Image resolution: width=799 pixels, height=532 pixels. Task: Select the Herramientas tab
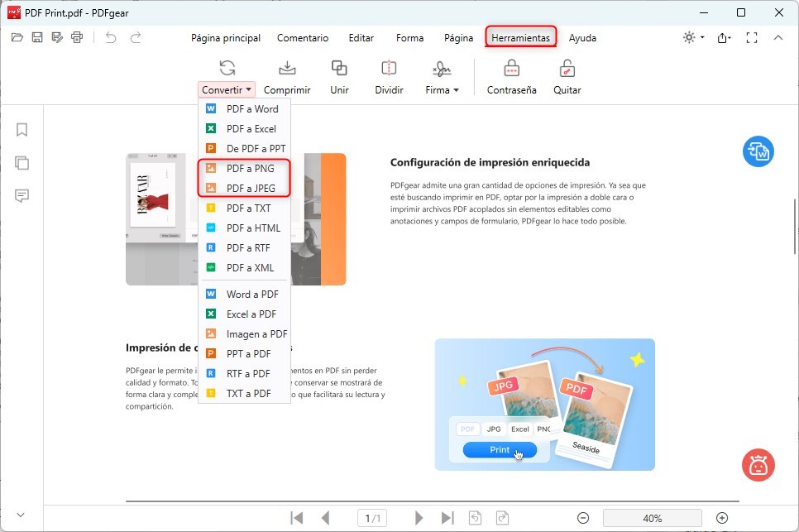[x=521, y=38]
